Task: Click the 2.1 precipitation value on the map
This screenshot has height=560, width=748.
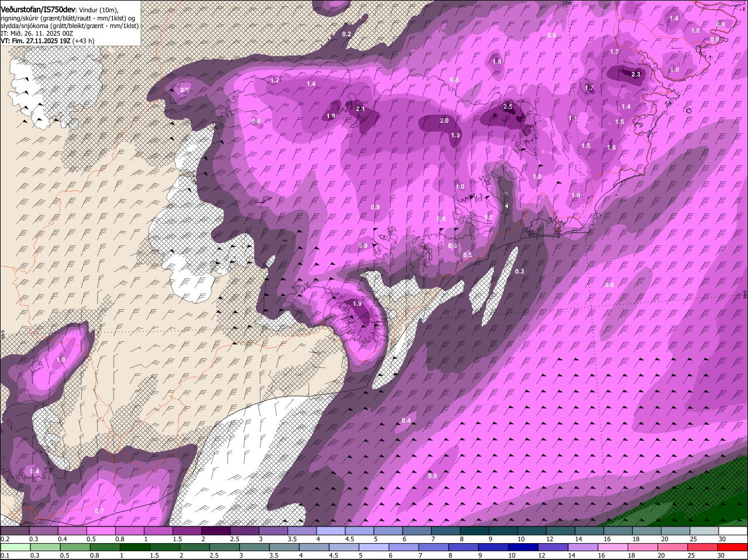Action: pos(360,109)
